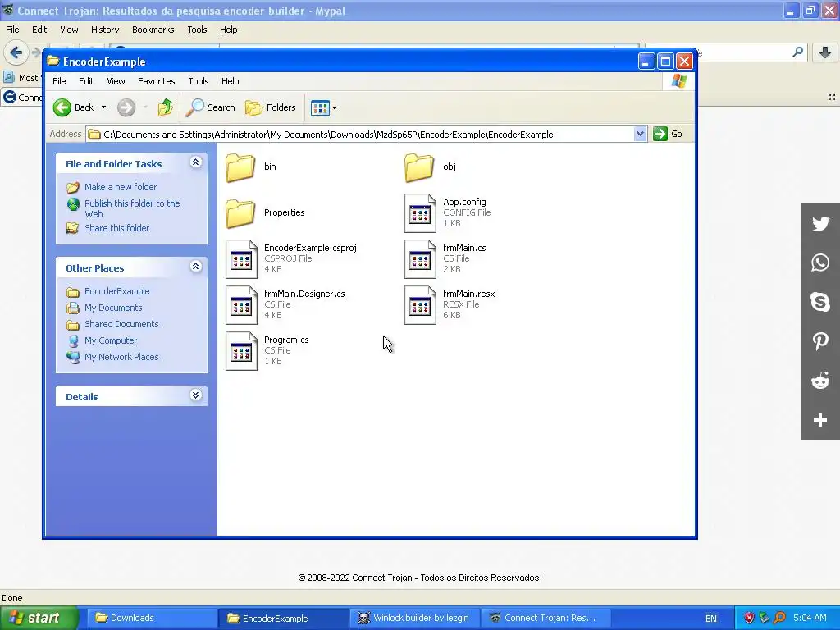840x630 pixels.
Task: Switch to Winlock builder taskbar window
Action: [x=414, y=618]
